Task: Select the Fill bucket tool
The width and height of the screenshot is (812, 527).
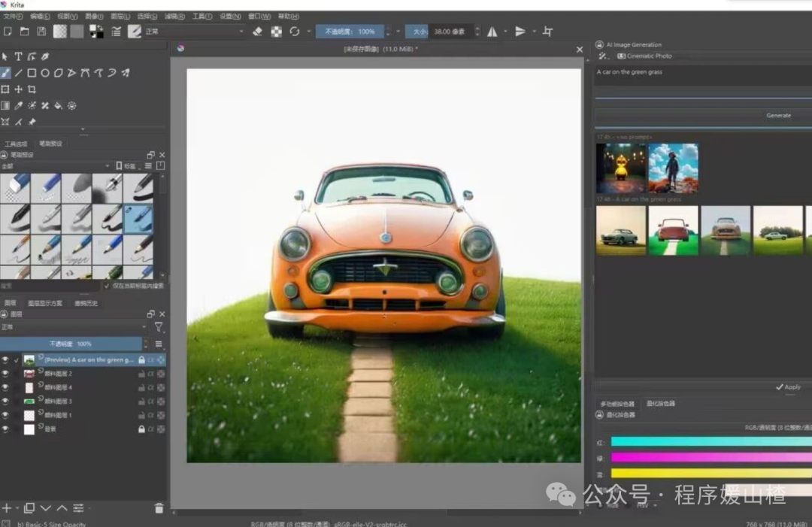Action: pos(58,105)
